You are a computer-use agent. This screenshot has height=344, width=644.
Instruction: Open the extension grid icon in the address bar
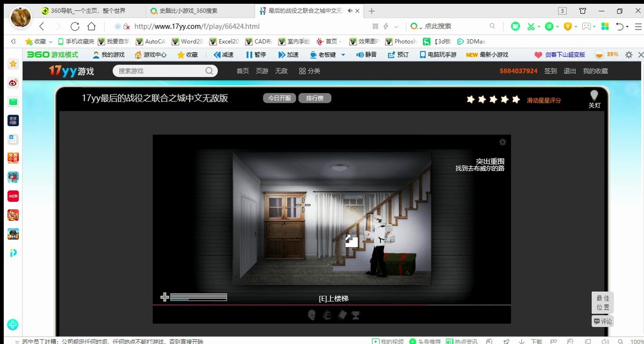[x=375, y=26]
